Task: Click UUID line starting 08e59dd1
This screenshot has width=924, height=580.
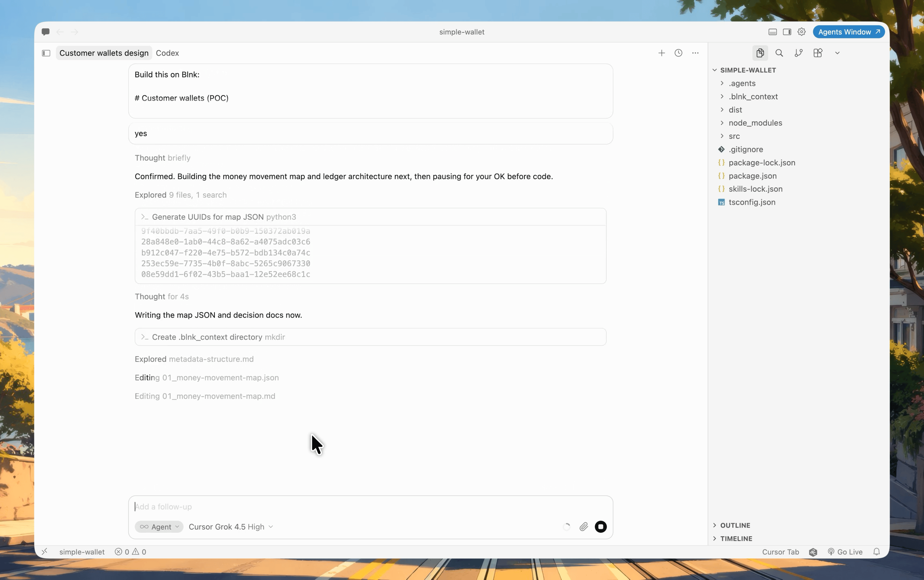Action: [226, 274]
